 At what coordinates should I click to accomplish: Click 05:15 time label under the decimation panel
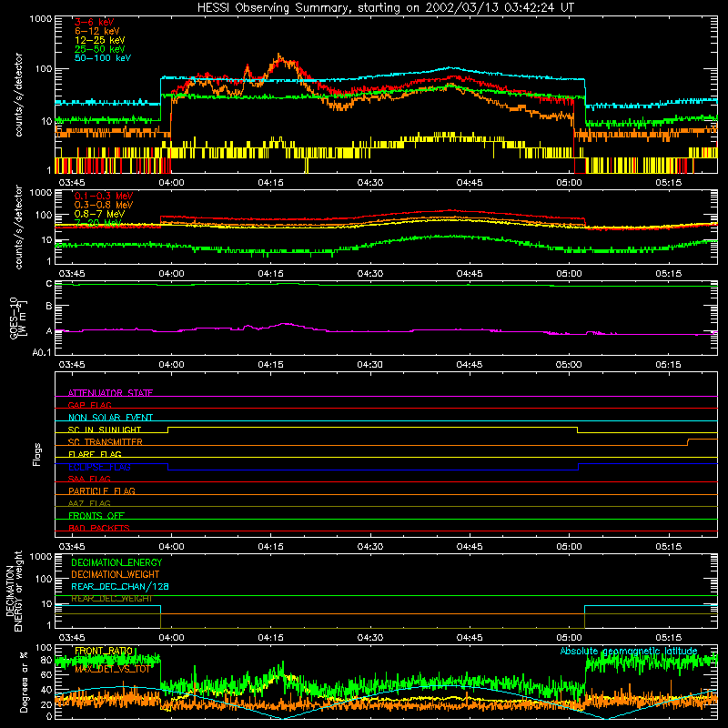click(x=669, y=638)
